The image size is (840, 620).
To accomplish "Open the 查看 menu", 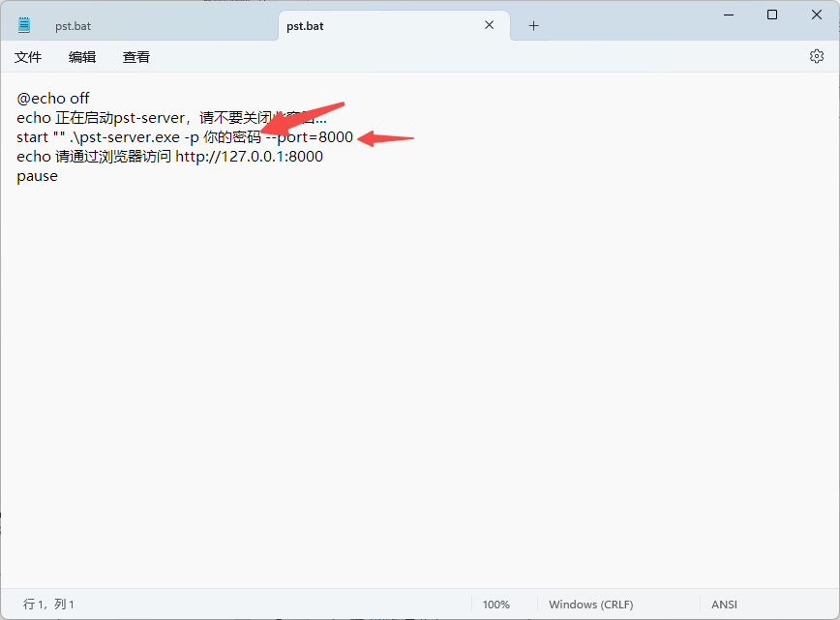I will 136,57.
